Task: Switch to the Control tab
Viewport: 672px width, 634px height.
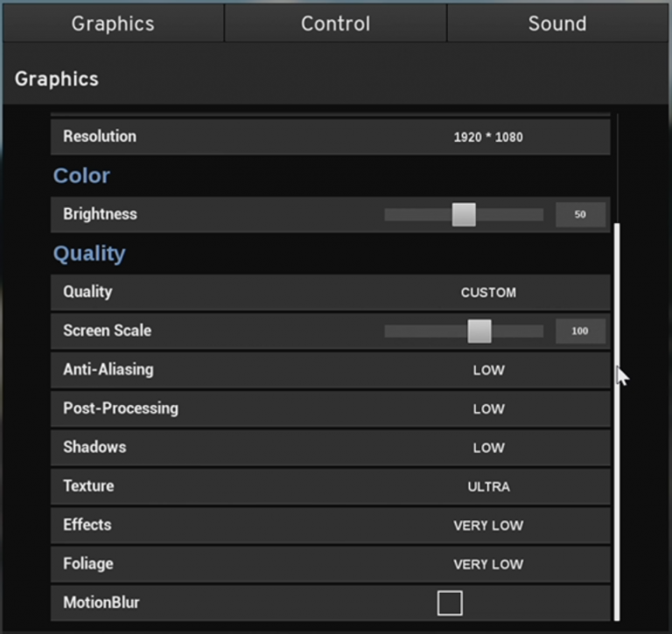Action: coord(335,24)
